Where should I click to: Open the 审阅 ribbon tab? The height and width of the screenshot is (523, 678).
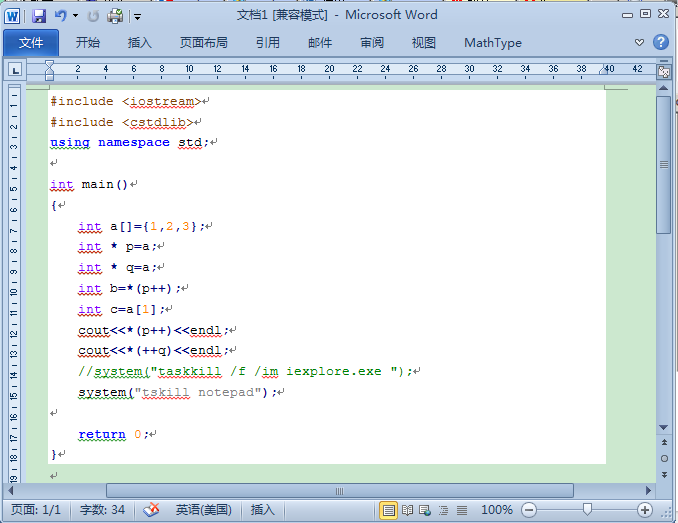pyautogui.click(x=372, y=43)
